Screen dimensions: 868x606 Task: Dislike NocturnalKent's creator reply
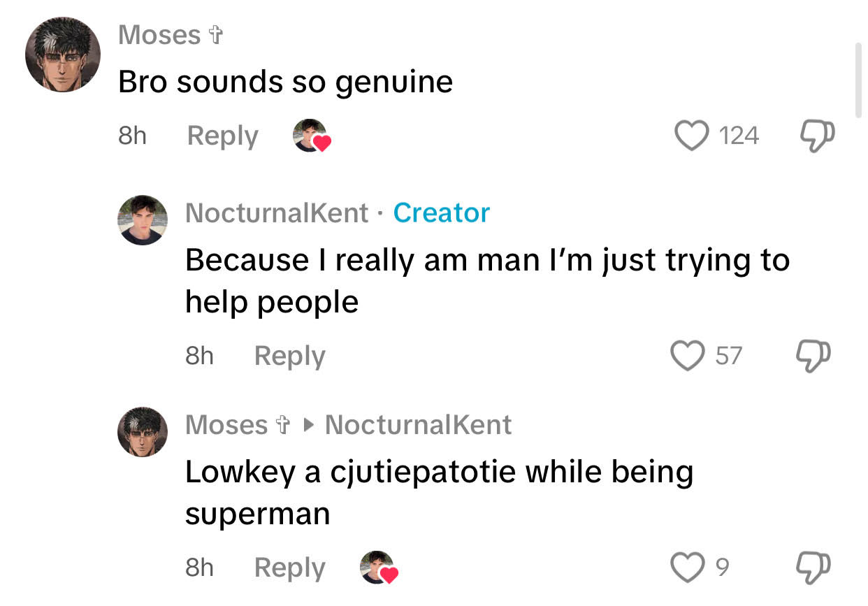point(813,356)
